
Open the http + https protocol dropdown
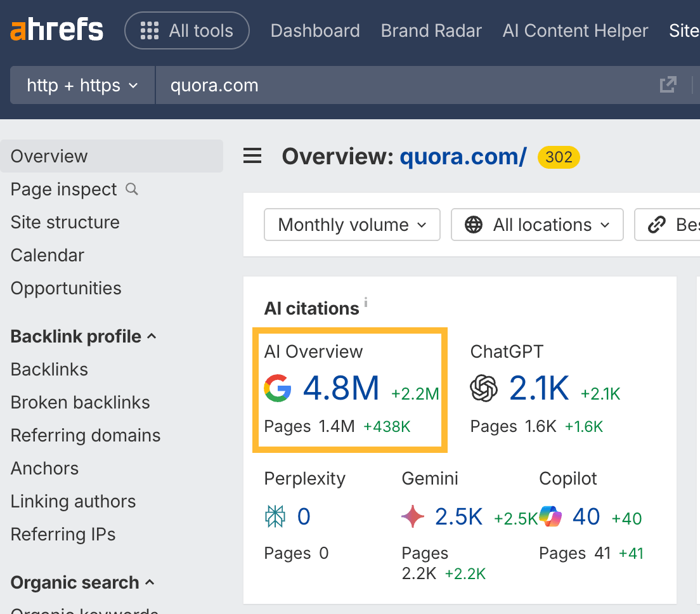pos(82,85)
